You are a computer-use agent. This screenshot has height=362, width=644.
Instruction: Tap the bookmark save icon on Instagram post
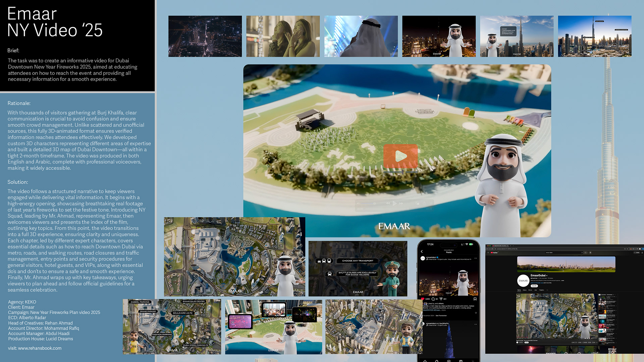pyautogui.click(x=475, y=299)
